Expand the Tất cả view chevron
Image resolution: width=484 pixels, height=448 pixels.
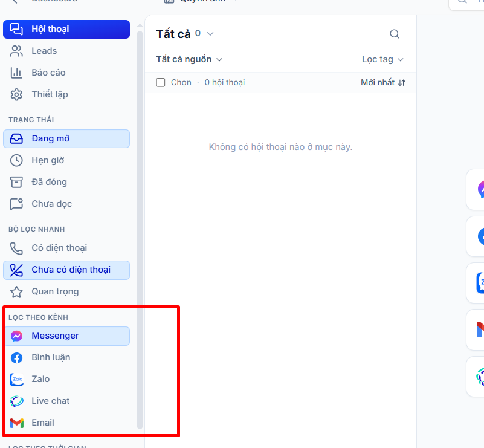(x=210, y=34)
